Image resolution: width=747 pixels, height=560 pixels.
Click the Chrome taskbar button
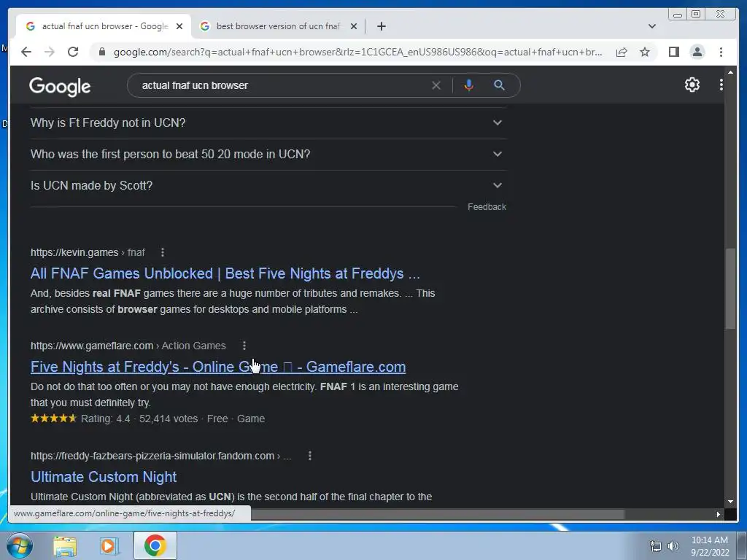155,545
